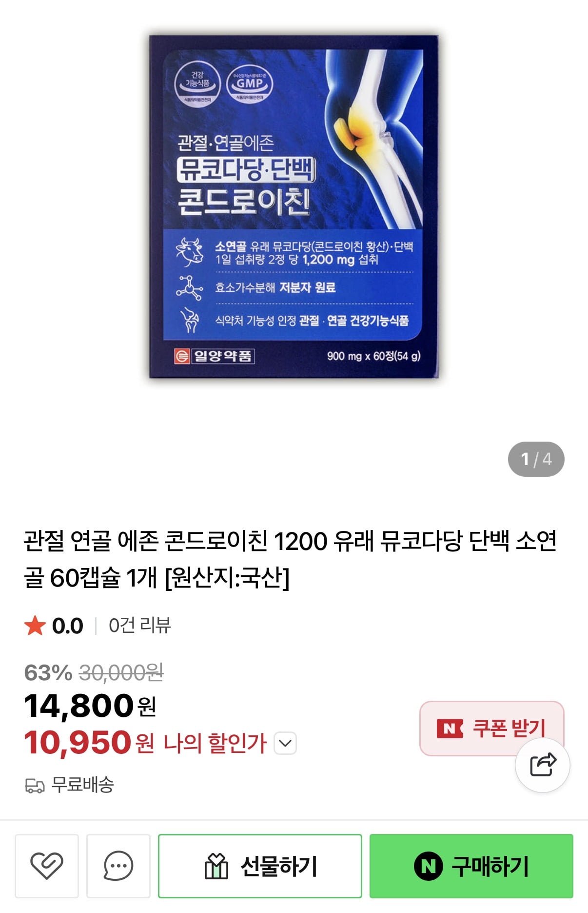Open the chat inquiry speech bubble icon
The width and height of the screenshot is (588, 913).
pyautogui.click(x=118, y=866)
